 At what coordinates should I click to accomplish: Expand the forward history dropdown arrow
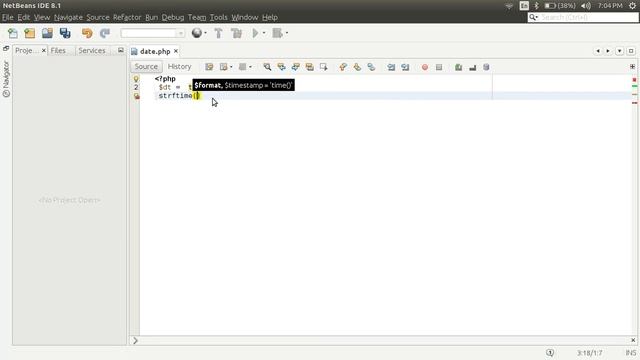tap(250, 67)
